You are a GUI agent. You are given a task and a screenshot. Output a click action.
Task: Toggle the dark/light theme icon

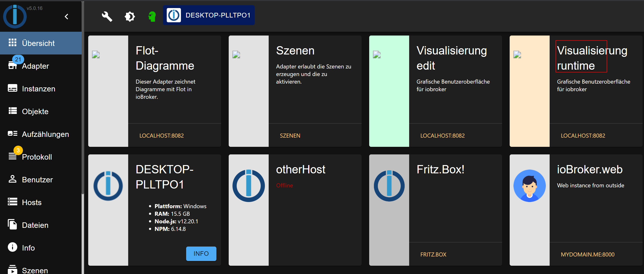(x=130, y=17)
